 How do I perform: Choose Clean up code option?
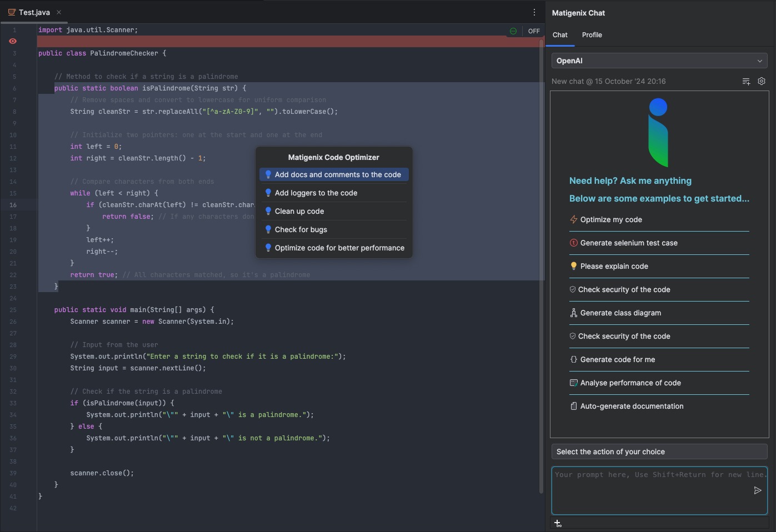[334, 211]
